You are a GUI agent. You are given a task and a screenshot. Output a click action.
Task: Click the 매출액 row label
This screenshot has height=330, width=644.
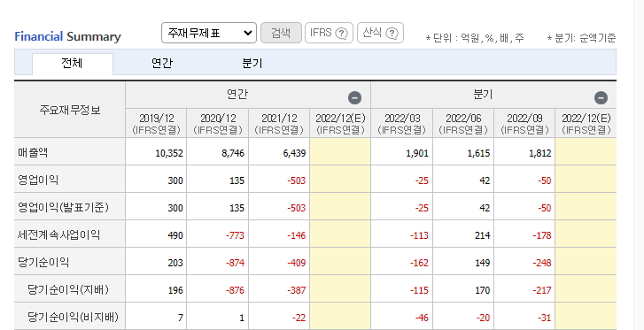pyautogui.click(x=33, y=153)
